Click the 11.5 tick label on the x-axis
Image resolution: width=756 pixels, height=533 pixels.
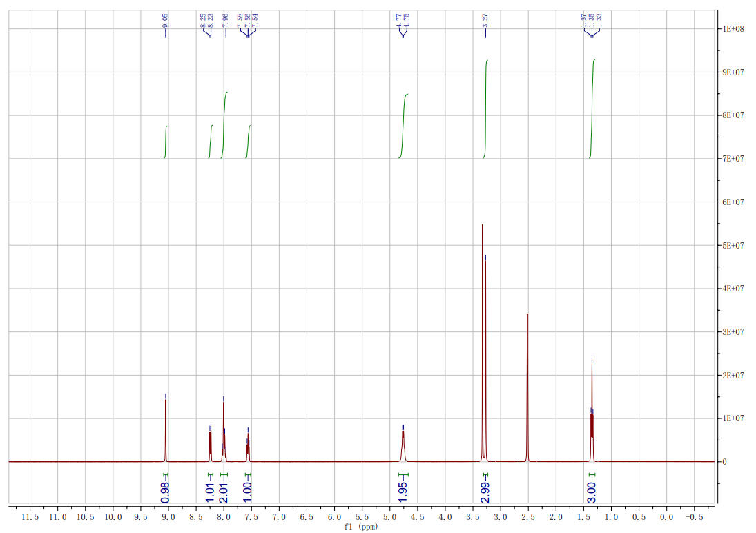tap(30, 517)
